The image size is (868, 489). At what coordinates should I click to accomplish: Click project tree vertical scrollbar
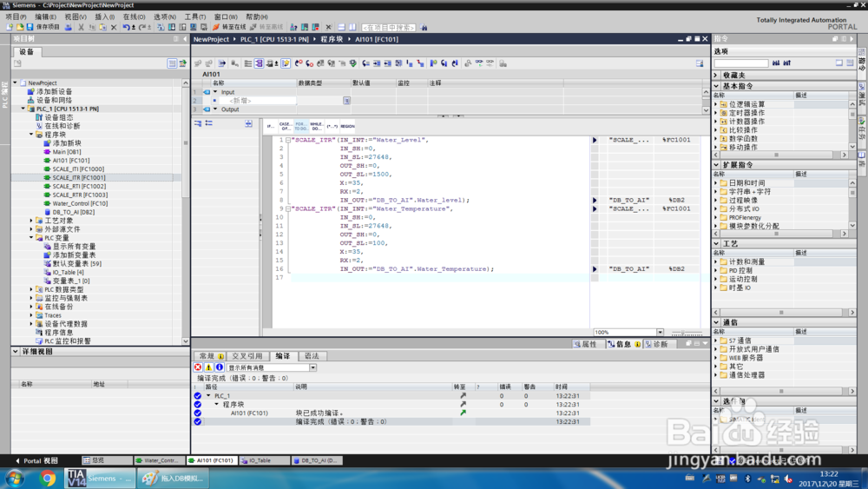click(186, 210)
